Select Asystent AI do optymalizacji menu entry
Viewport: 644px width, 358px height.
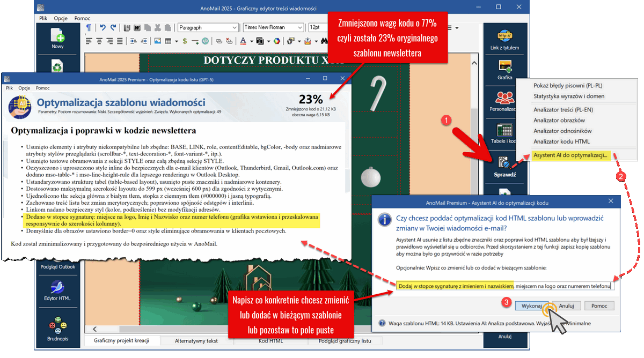570,155
